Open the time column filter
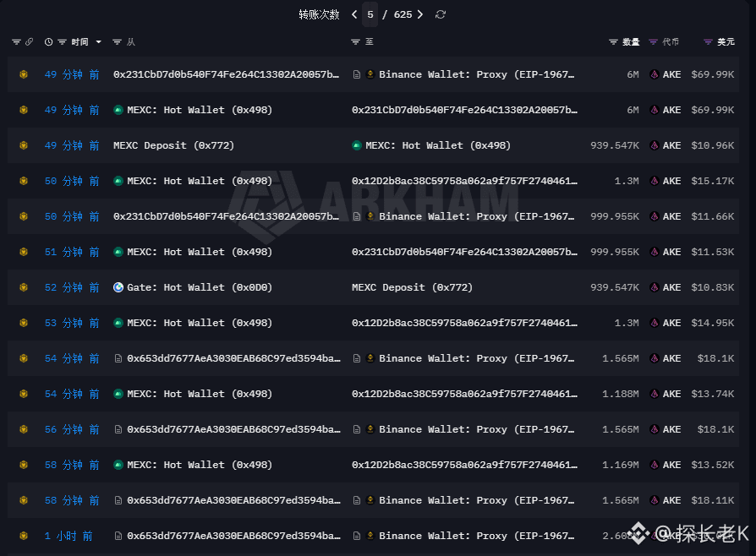Viewport: 756px width, 556px height. tap(62, 42)
